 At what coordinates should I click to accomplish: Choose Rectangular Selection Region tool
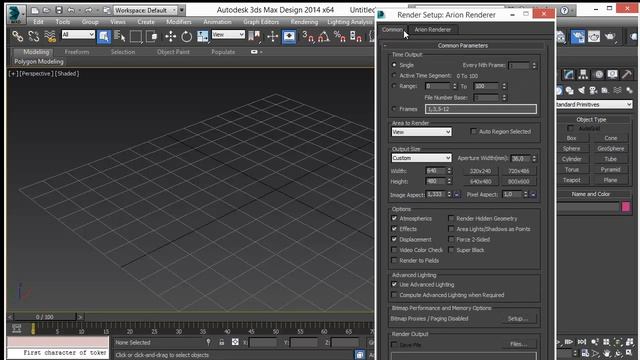(x=136, y=37)
